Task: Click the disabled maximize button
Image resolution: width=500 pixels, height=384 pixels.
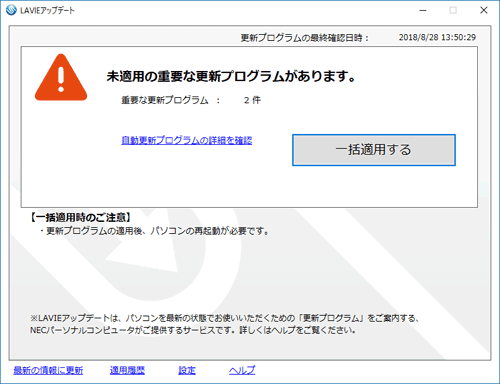Action: coord(453,10)
